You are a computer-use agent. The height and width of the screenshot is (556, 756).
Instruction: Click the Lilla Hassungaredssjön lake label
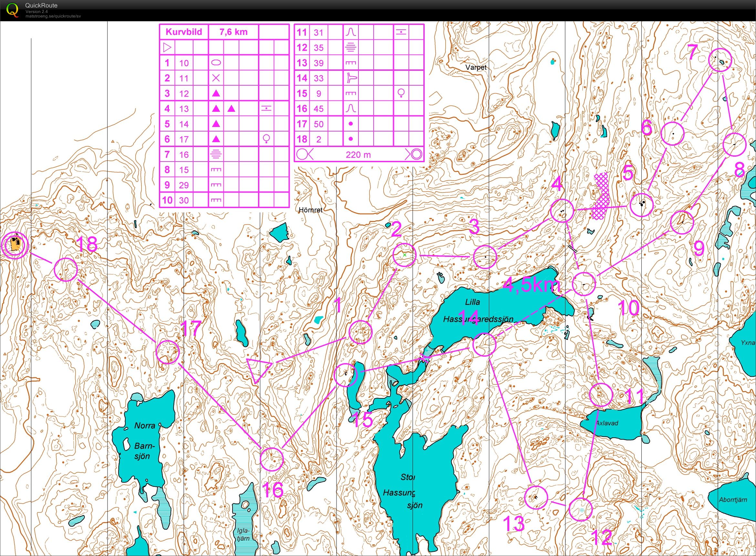tap(478, 311)
